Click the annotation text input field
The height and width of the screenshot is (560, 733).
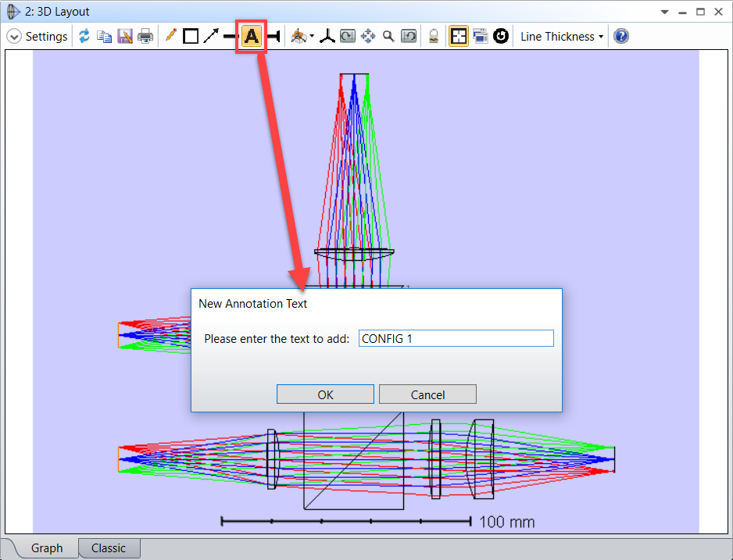(456, 339)
